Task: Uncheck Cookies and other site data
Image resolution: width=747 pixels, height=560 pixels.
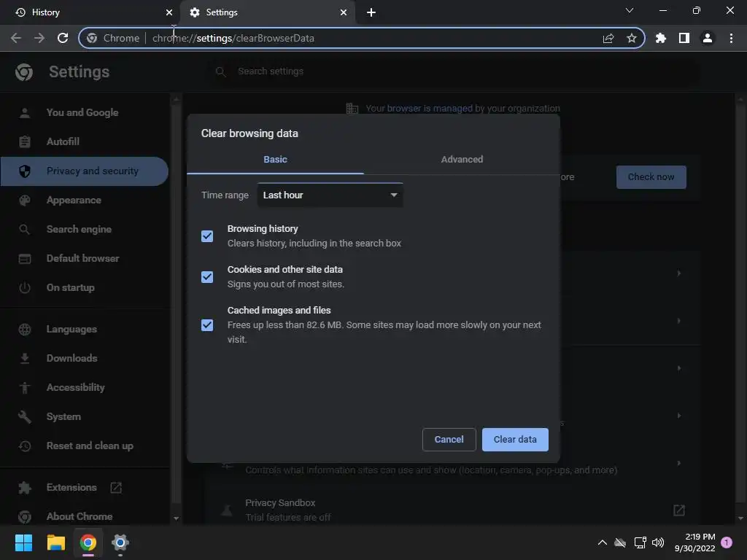Action: (x=207, y=276)
